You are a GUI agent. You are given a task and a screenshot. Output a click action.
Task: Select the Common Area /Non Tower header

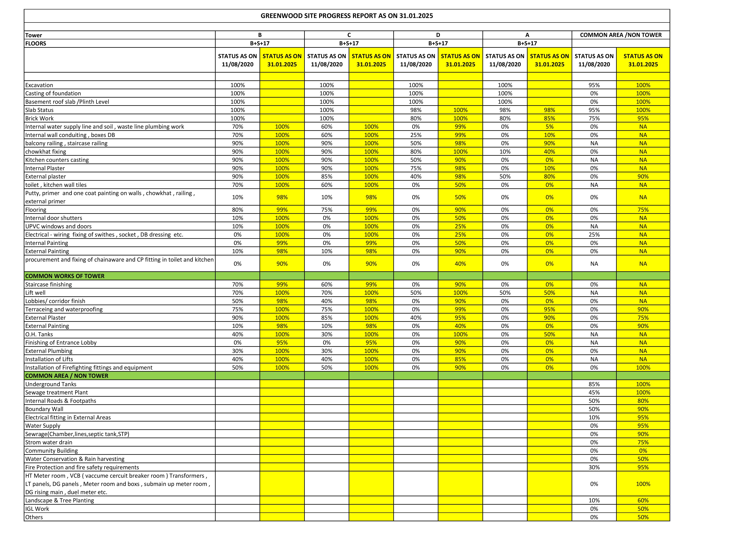point(621,35)
